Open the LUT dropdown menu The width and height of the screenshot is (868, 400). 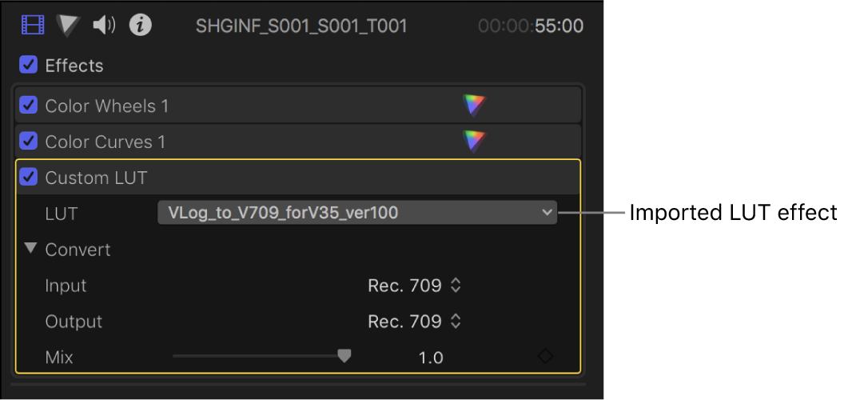pyautogui.click(x=356, y=213)
